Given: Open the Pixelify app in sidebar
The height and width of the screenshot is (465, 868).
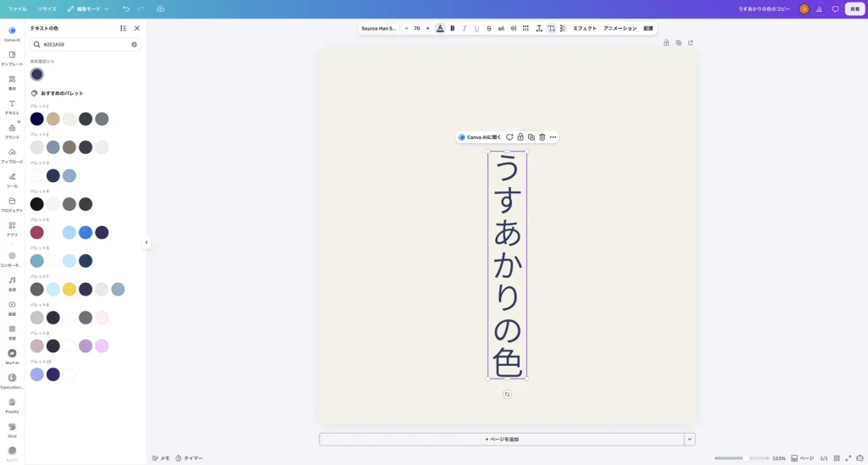Looking at the screenshot, I should [12, 405].
